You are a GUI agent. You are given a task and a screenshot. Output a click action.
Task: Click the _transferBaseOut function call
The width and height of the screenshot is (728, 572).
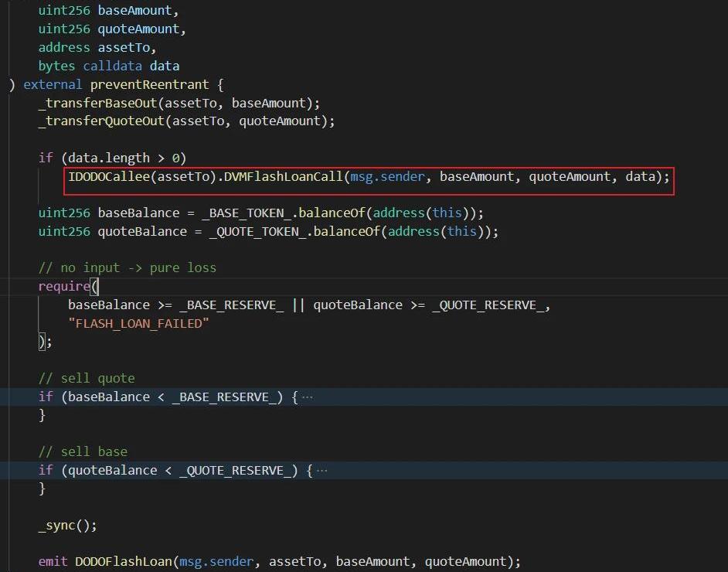[x=97, y=103]
